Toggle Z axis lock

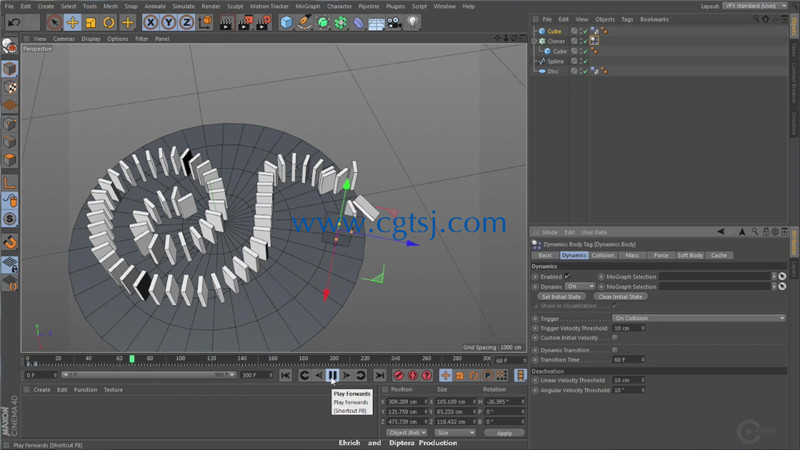point(187,22)
